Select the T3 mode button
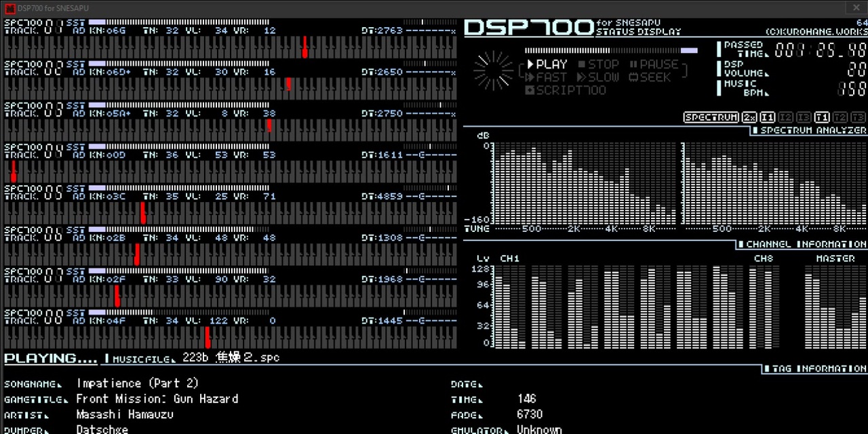Image resolution: width=868 pixels, height=434 pixels. (858, 117)
